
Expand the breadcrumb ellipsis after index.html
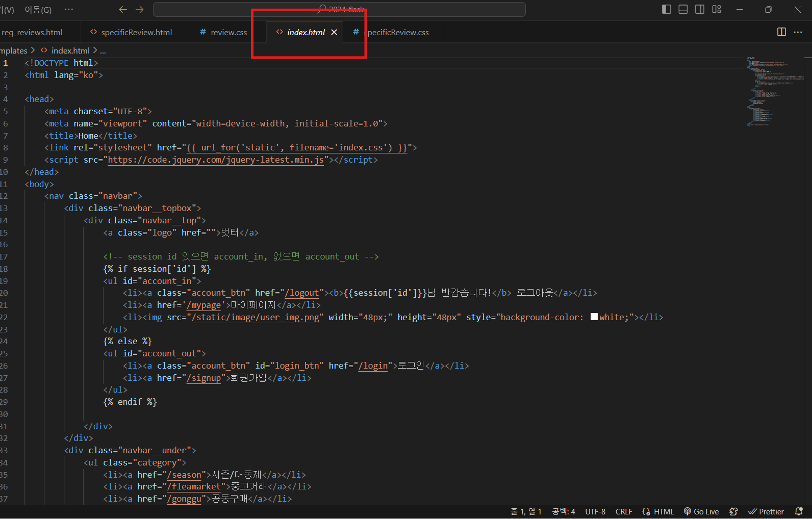(103, 50)
